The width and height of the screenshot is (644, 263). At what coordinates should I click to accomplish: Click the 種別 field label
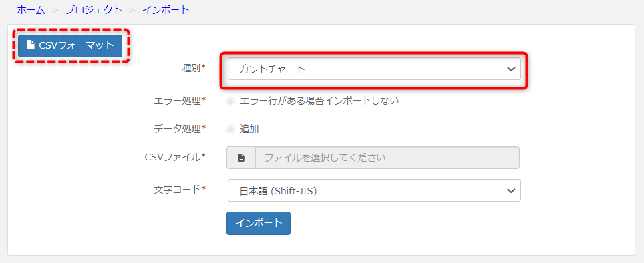tap(194, 69)
